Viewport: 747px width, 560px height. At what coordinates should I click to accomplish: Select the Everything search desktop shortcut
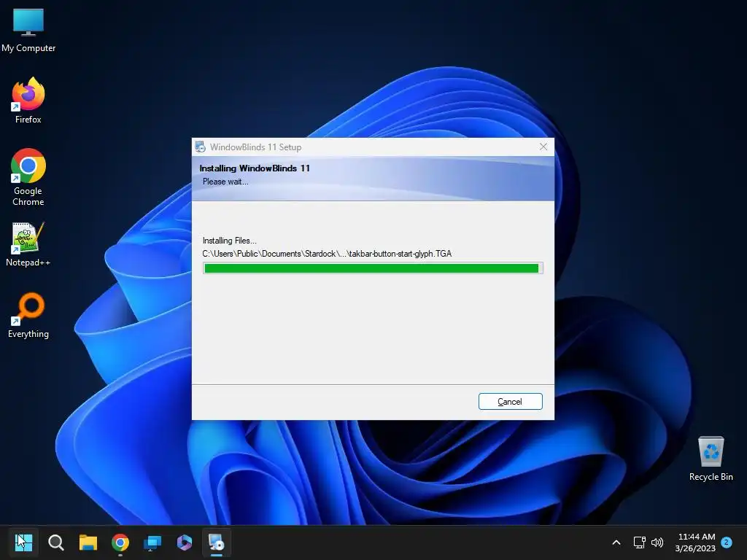click(28, 315)
